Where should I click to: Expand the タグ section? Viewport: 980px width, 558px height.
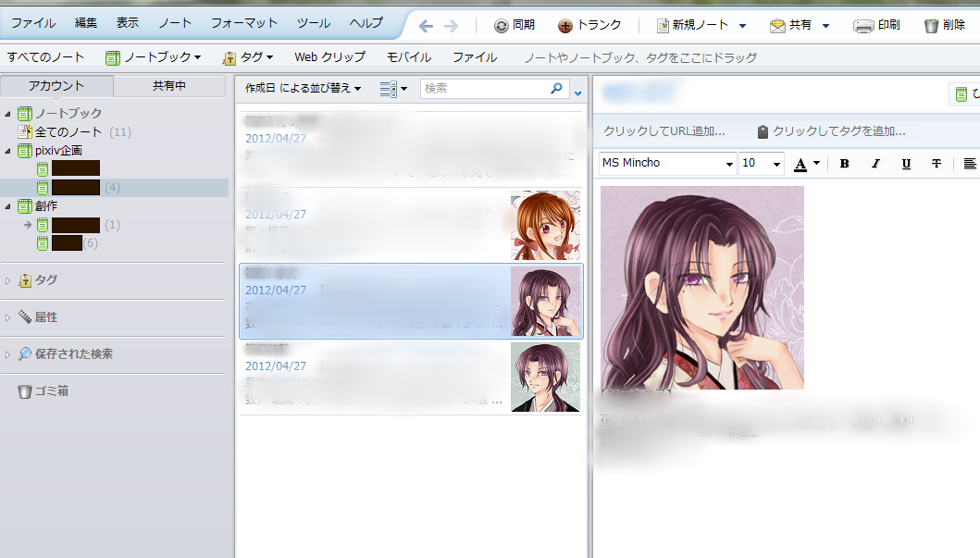8,280
